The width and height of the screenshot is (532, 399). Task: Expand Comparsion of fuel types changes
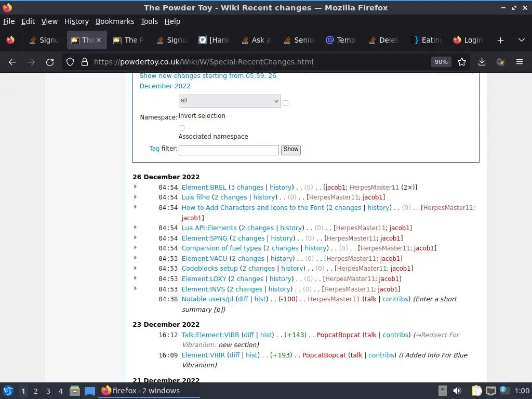point(135,248)
